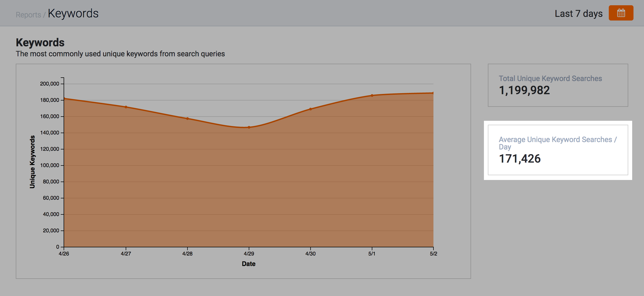Click the 4/26 x-axis date label
644x296 pixels.
tap(64, 254)
